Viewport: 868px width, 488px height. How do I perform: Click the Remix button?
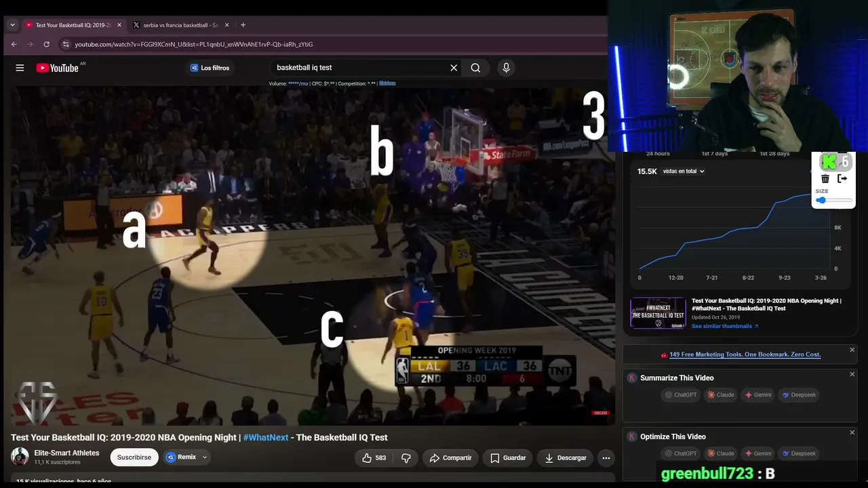click(181, 457)
